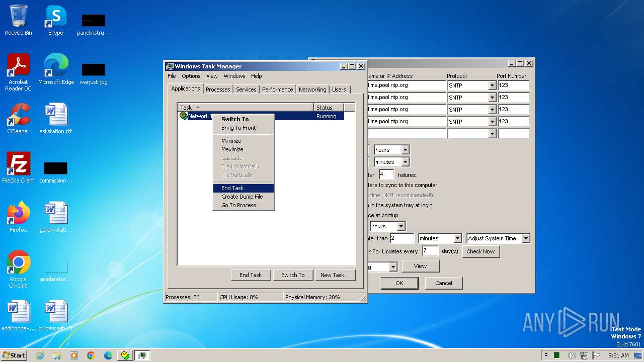Open File Explorer from taskbar
Screen dimensions: 644x362
[x=57, y=355]
